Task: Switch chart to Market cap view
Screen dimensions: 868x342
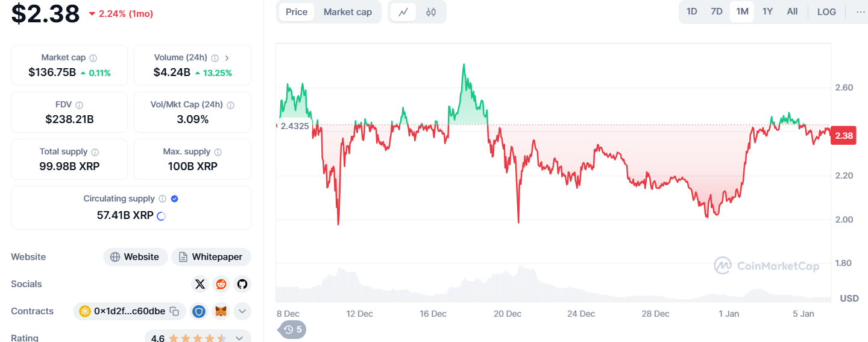Action: 348,12
